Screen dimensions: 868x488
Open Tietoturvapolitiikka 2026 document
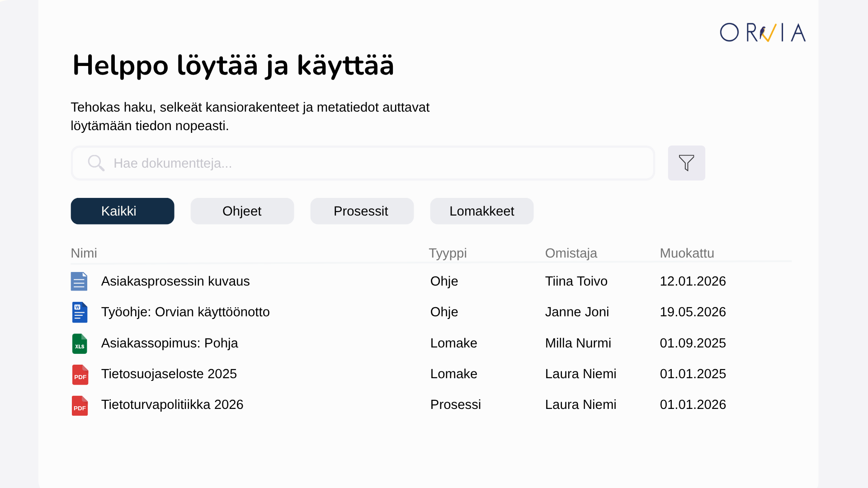coord(172,404)
